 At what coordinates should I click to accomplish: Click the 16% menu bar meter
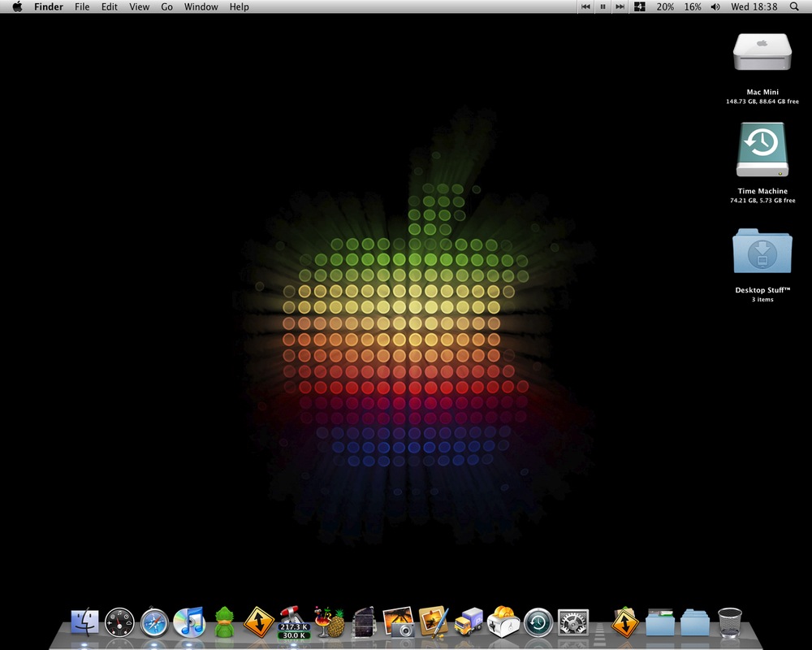pos(693,6)
